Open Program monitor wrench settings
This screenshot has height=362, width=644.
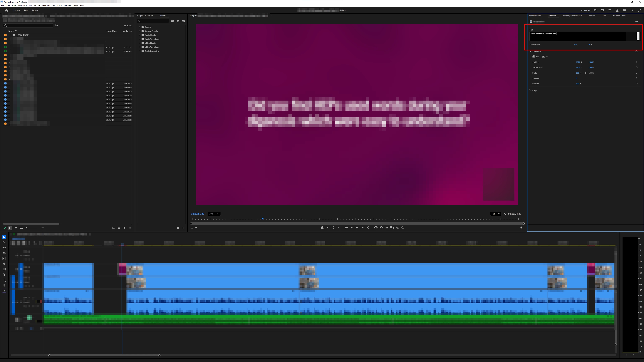click(x=505, y=214)
